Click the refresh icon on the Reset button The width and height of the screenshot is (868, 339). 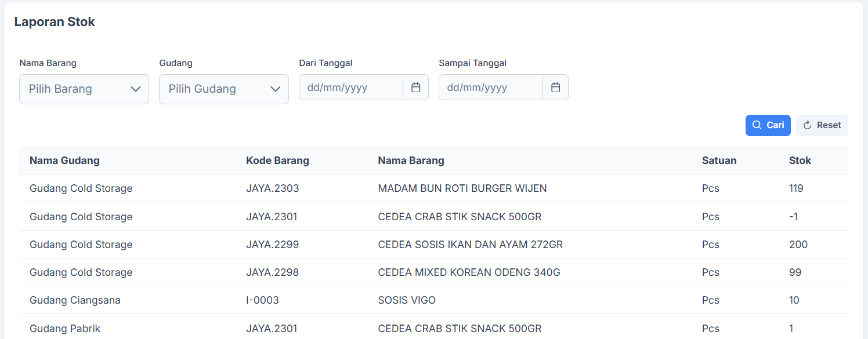pyautogui.click(x=807, y=125)
